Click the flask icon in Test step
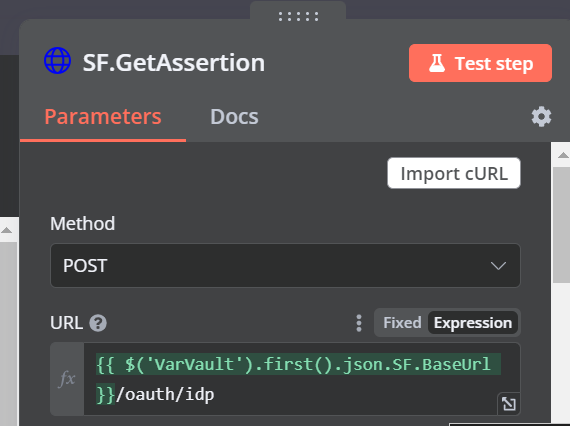This screenshot has width=570, height=426. [437, 63]
